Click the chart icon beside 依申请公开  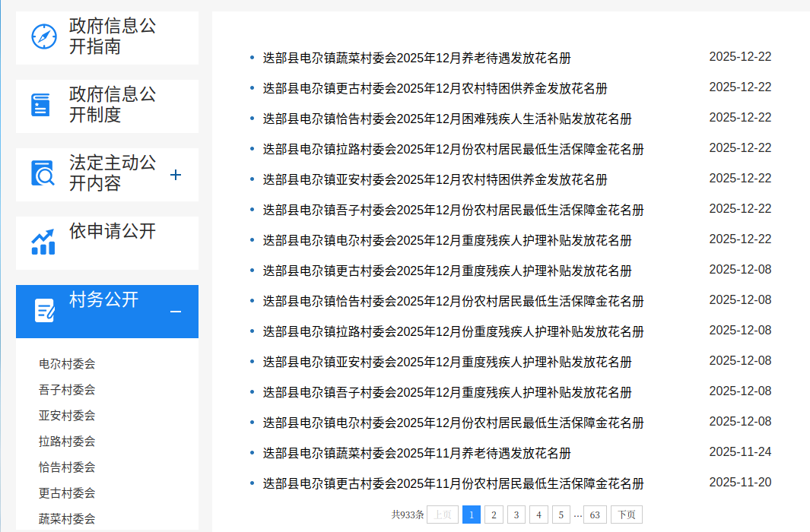point(43,242)
